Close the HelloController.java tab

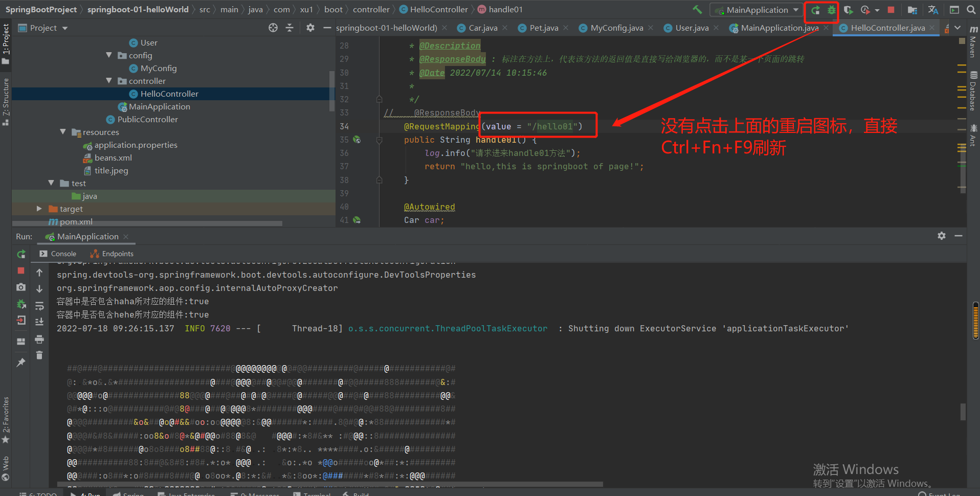click(932, 28)
